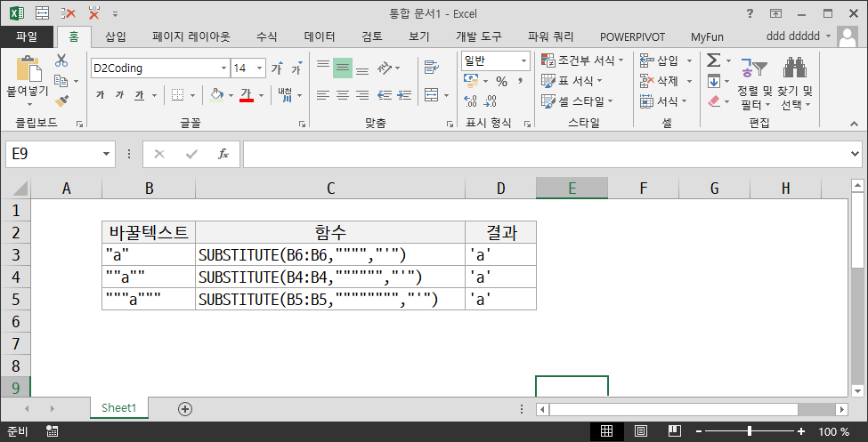The image size is (868, 442).
Task: Switch to 데이터 data tab
Action: click(x=320, y=37)
